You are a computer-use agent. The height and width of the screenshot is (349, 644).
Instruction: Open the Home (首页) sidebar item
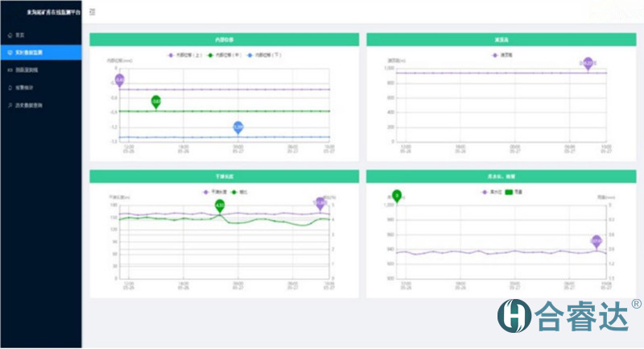click(x=20, y=35)
